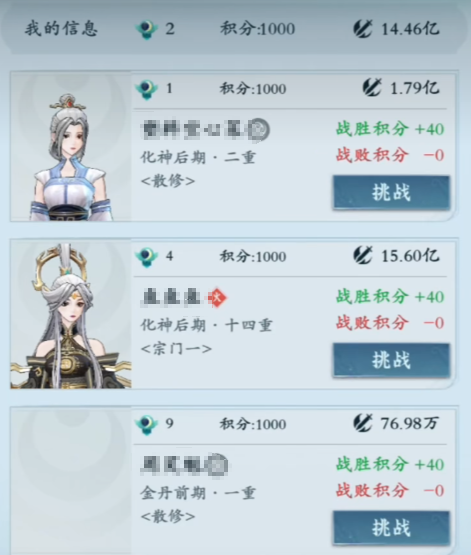The image size is (471, 555).
Task: Click the combat power icon beside 15.60亿
Action: click(x=362, y=255)
